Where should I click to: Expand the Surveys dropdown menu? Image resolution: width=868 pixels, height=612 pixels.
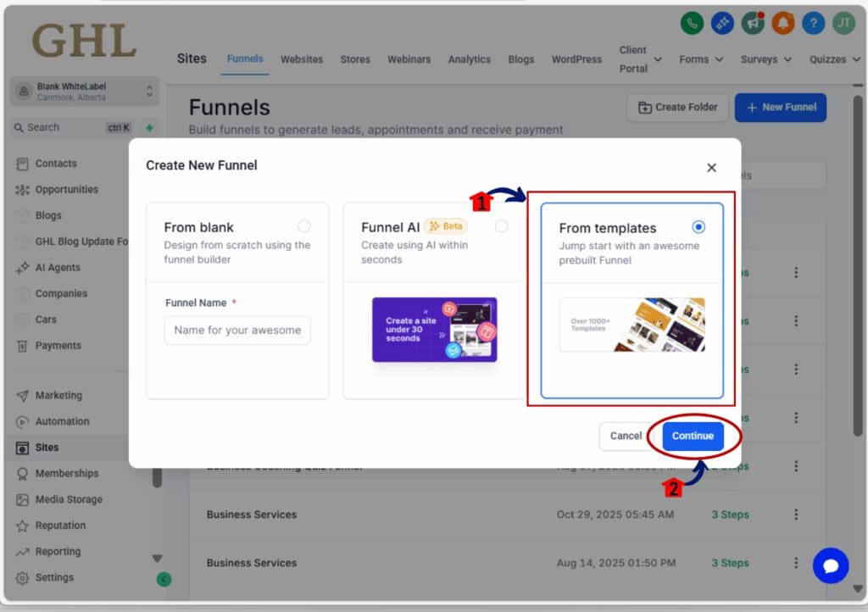(x=765, y=59)
